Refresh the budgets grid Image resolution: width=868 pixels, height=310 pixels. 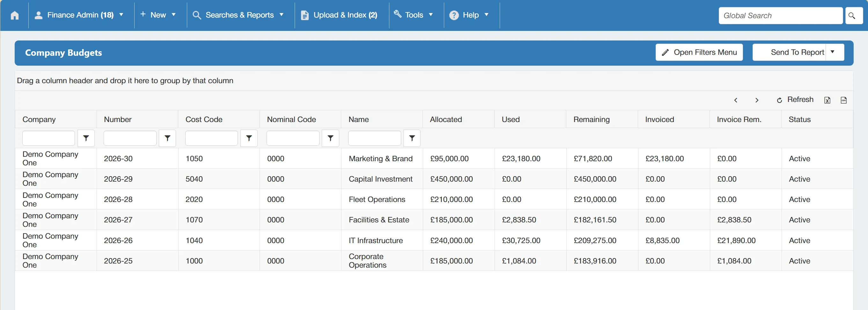click(795, 100)
